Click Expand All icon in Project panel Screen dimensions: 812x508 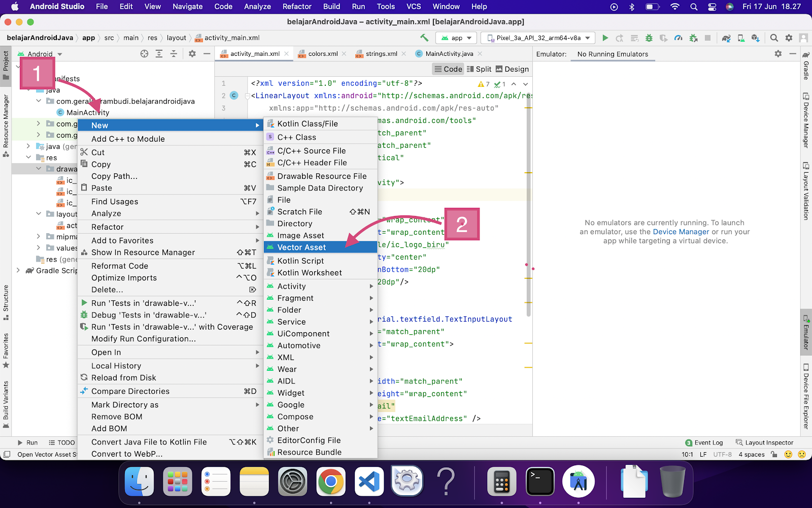(159, 54)
